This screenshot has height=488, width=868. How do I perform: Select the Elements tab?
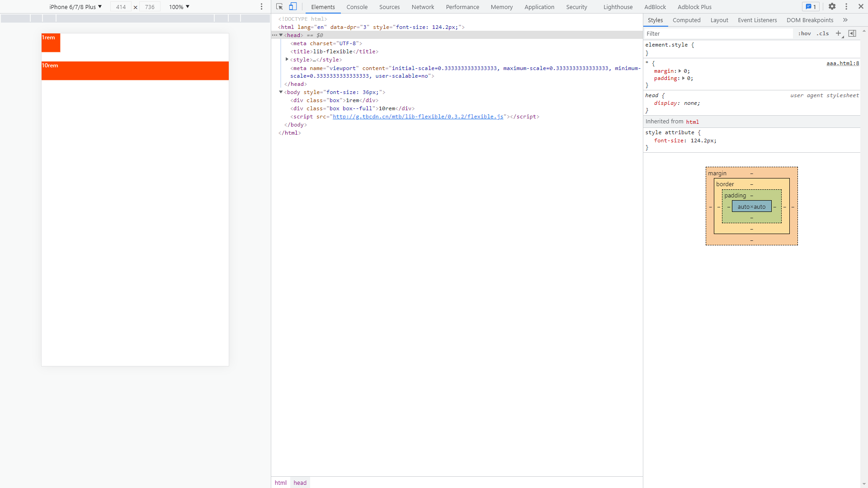click(323, 7)
